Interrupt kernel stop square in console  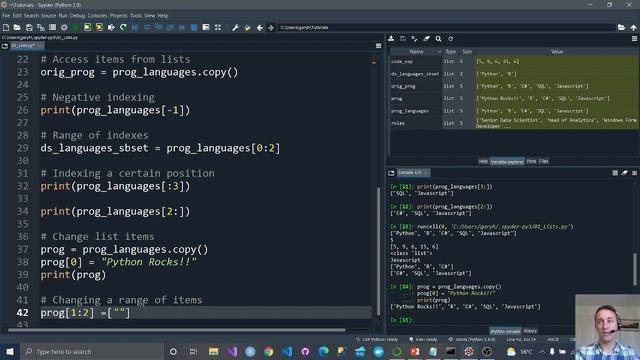click(615, 173)
